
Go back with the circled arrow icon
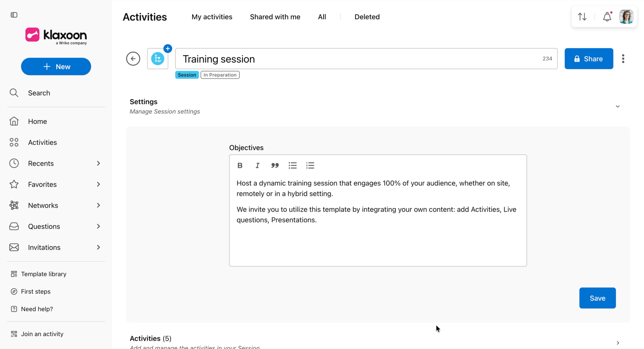tap(133, 59)
